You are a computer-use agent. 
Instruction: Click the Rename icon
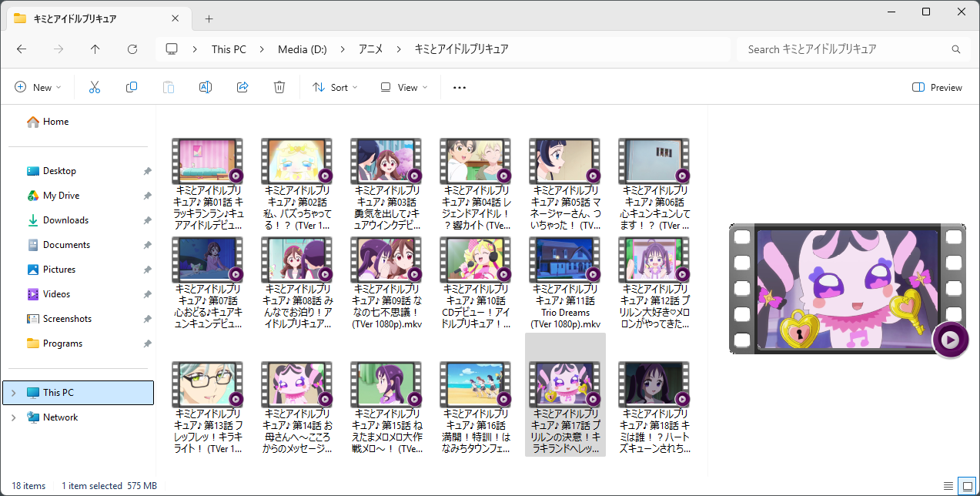coord(206,87)
